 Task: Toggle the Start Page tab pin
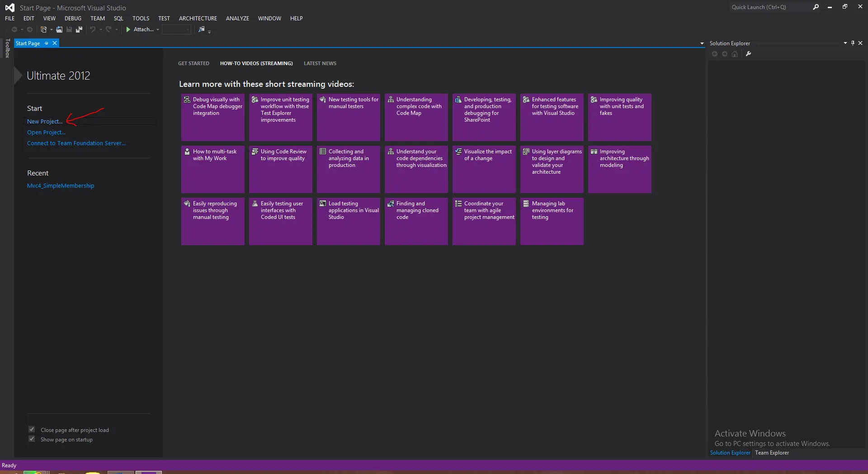pyautogui.click(x=46, y=43)
